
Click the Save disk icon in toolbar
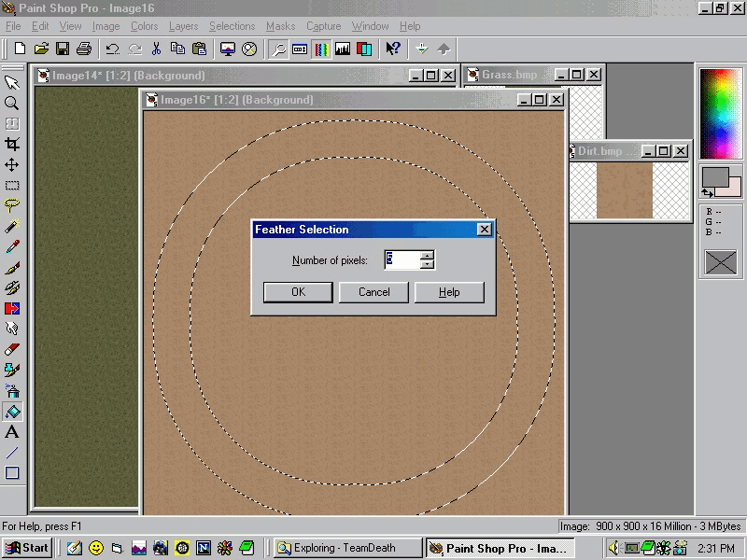[x=63, y=49]
